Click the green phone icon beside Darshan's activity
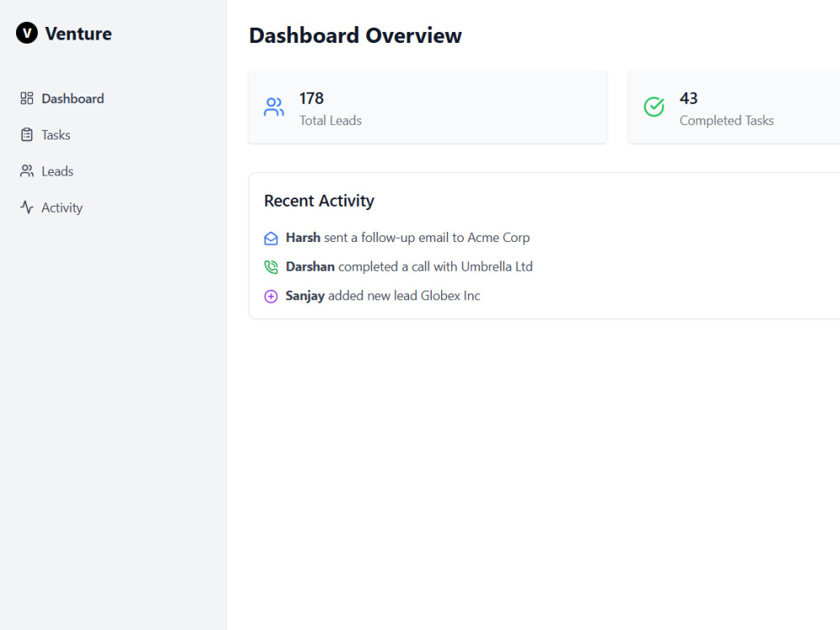The height and width of the screenshot is (630, 840). 271,267
